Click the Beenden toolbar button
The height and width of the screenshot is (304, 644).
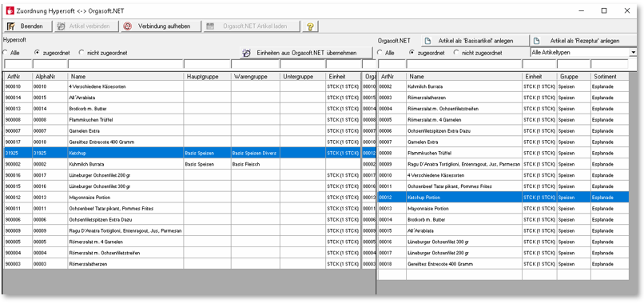pos(28,26)
